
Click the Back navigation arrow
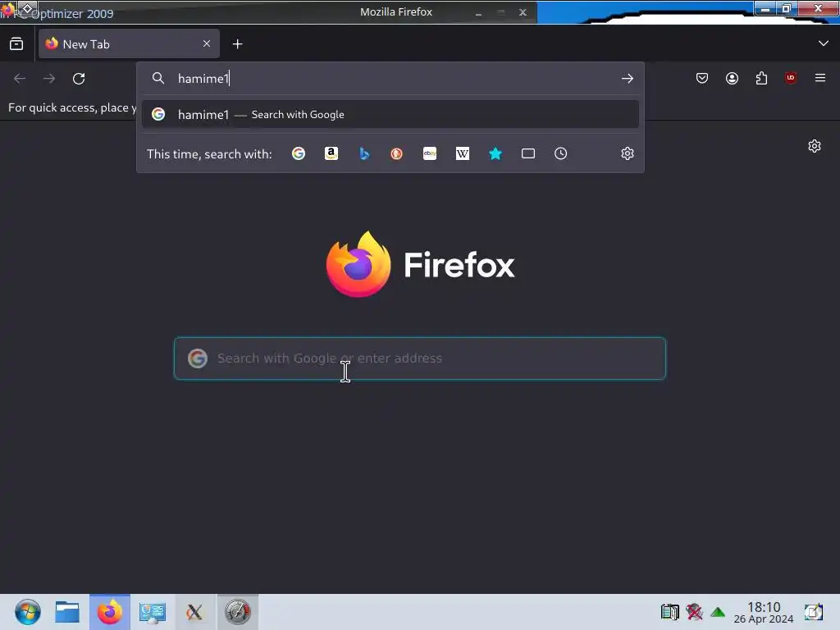pyautogui.click(x=20, y=79)
